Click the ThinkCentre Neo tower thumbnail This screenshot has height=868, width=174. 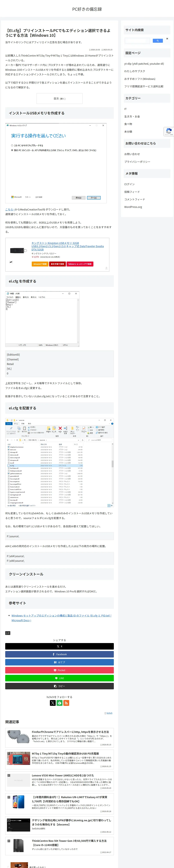pyautogui.click(x=18, y=846)
